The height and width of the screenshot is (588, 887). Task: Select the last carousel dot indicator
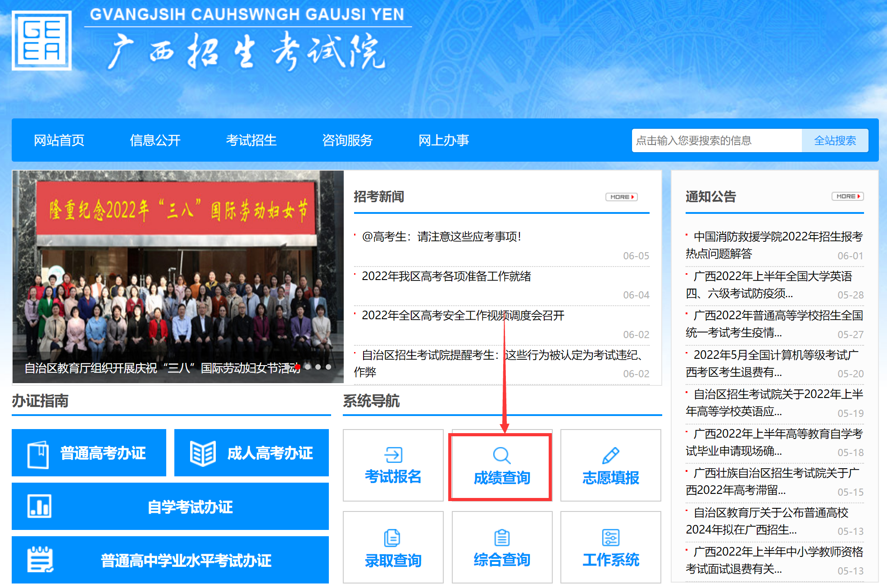(328, 367)
